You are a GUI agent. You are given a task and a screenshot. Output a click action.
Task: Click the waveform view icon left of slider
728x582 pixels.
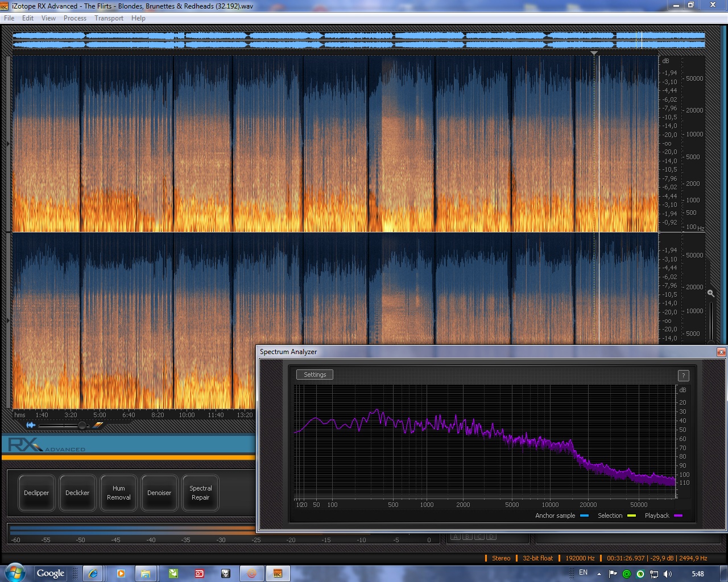[31, 425]
